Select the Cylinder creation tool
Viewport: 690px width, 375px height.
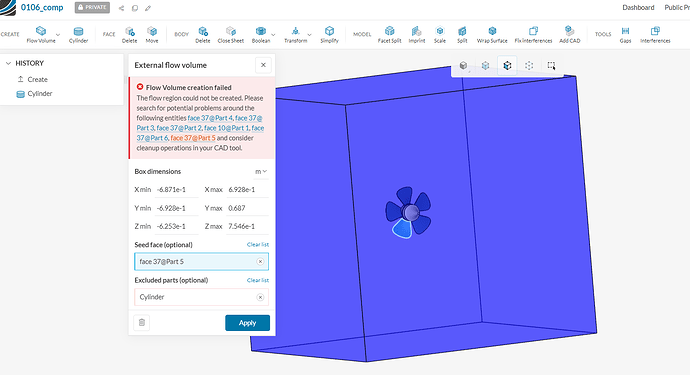coord(78,34)
